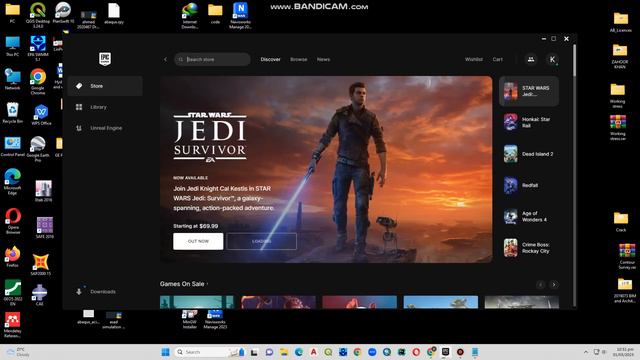
Task: Select Honkai: Star Rail in carousel list
Action: click(x=529, y=122)
